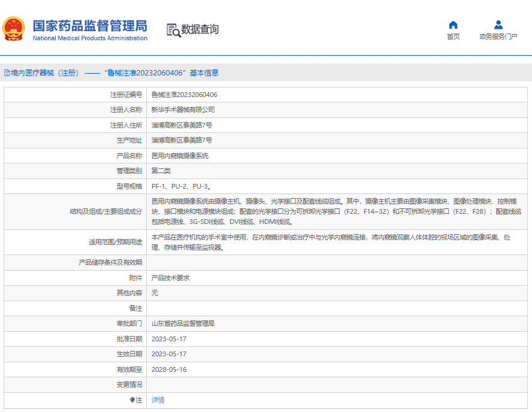The height and width of the screenshot is (412, 532).
Task: Click the 附件 label cell
Action: tap(75, 278)
